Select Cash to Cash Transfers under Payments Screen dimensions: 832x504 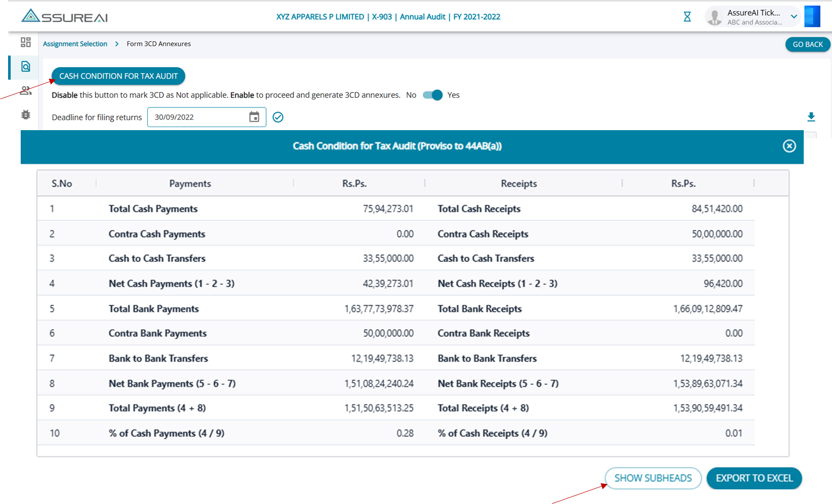point(157,258)
